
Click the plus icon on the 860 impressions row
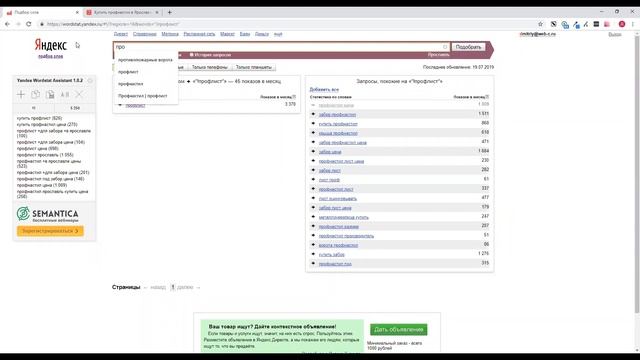pos(313,123)
